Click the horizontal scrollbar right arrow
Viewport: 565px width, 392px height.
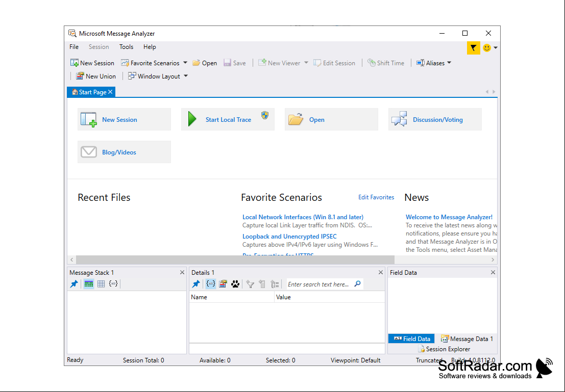493,259
